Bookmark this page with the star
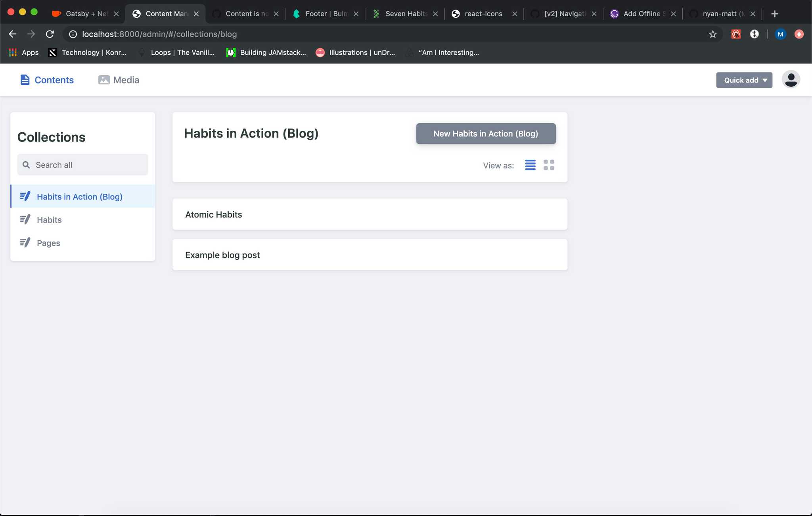The height and width of the screenshot is (516, 812). (712, 34)
